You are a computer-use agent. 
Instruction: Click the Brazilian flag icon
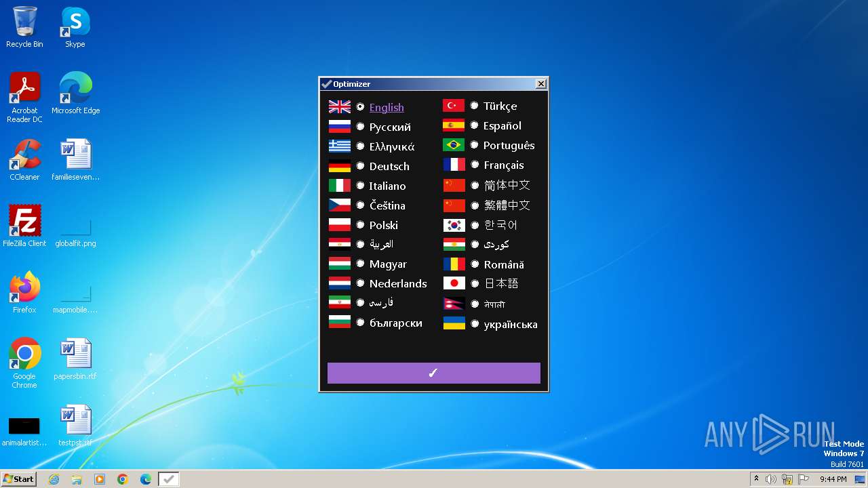click(x=454, y=145)
